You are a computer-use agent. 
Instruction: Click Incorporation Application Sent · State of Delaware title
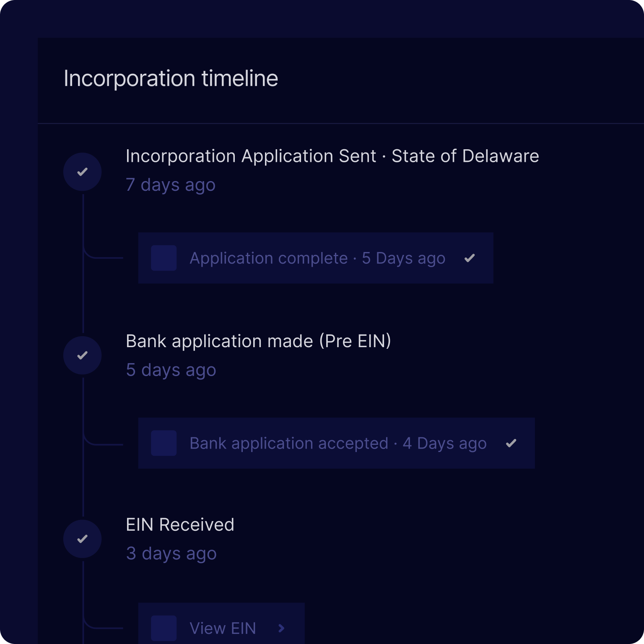[332, 156]
